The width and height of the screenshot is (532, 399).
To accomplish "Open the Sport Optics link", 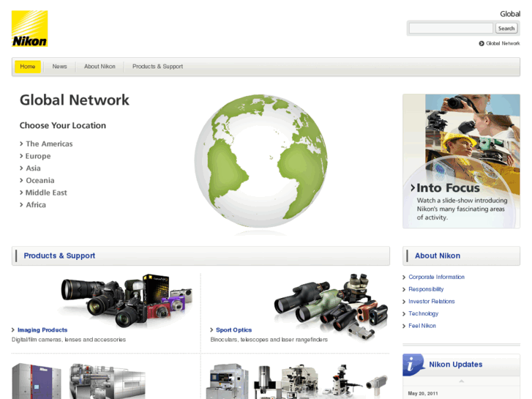I will (233, 329).
